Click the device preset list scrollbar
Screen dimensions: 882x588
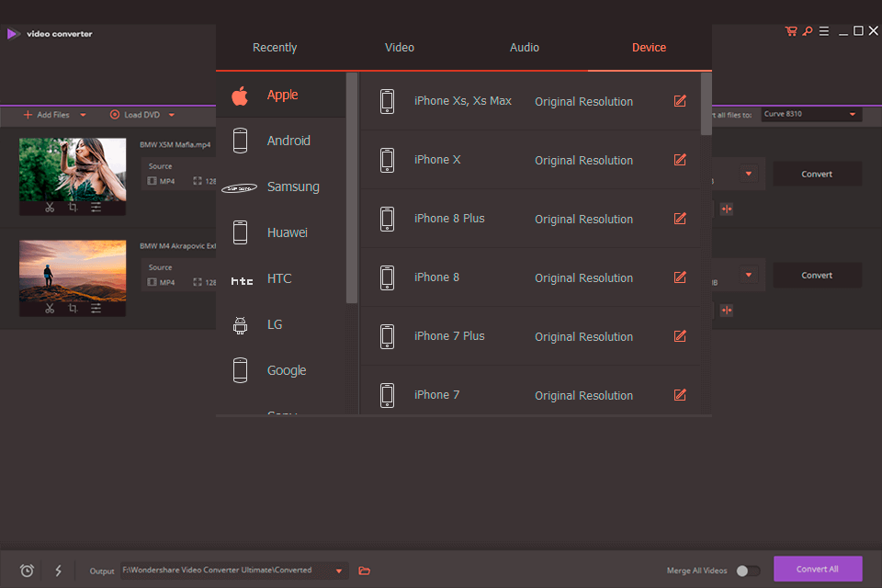point(707,104)
